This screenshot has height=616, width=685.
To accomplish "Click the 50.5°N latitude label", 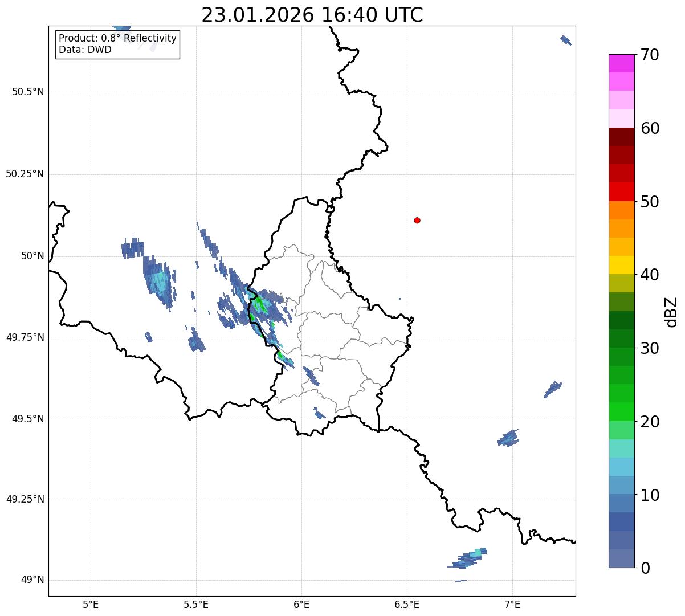I will click(x=28, y=92).
